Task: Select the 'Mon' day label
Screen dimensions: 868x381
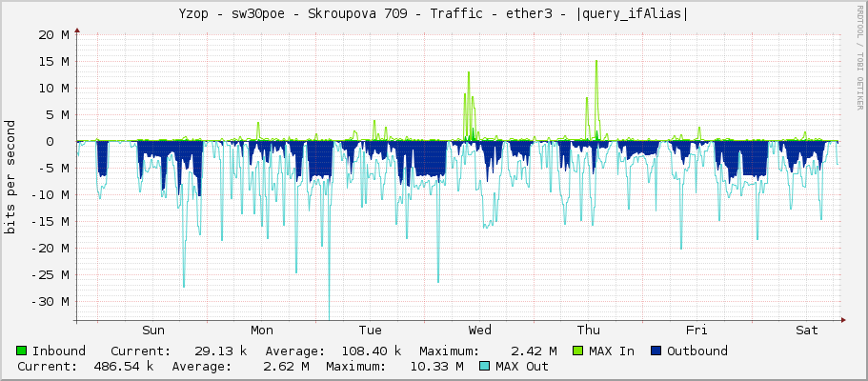Action: point(262,331)
